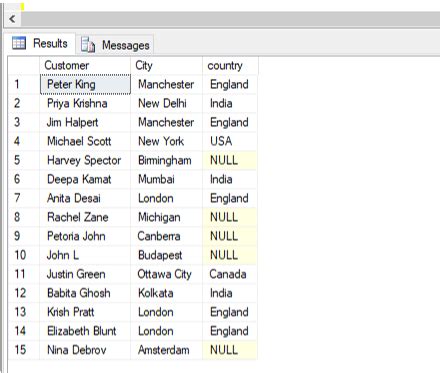The width and height of the screenshot is (444, 373).
Task: Select the Petoria John cell
Action: pos(85,236)
